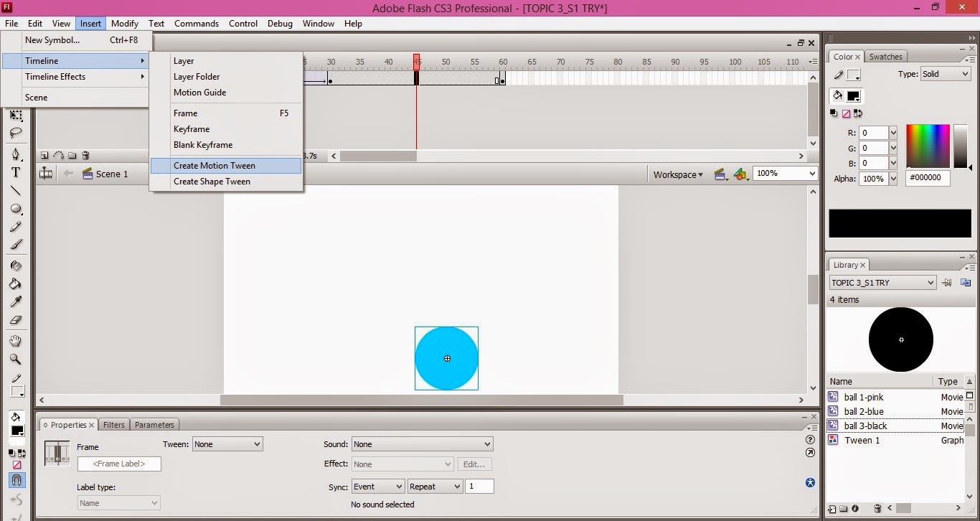Swap stroke and fill colors
Screen dimensions: 980x521
[22, 452]
